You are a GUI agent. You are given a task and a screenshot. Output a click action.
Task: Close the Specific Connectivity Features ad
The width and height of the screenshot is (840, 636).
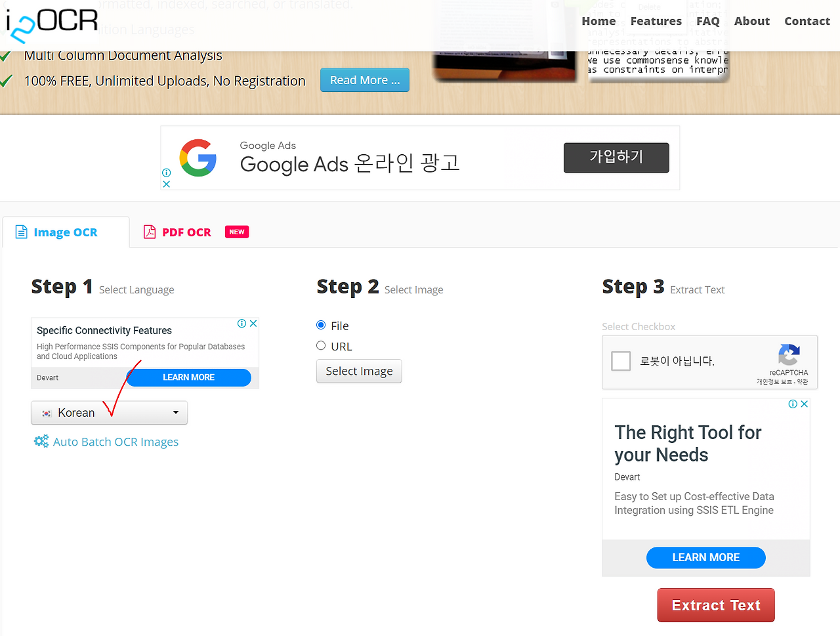(x=253, y=324)
